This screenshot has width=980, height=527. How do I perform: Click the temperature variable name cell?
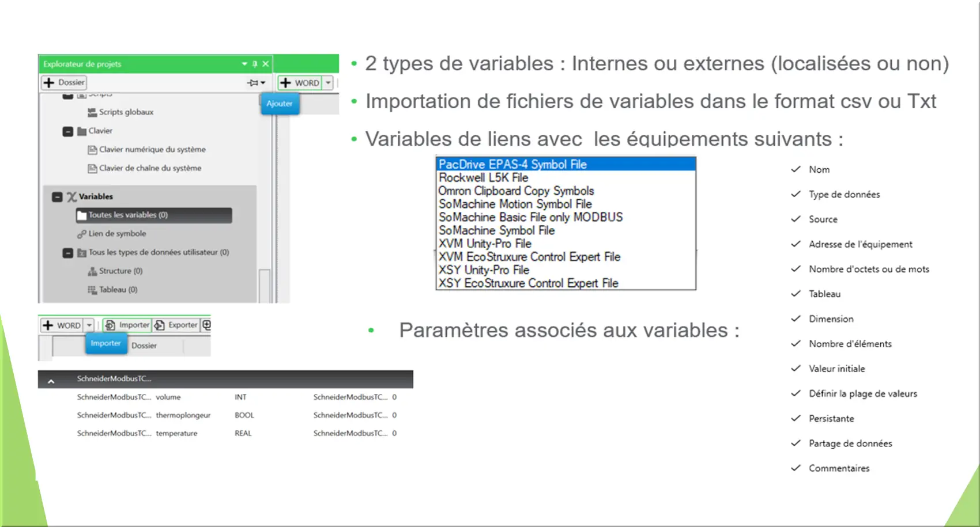pyautogui.click(x=176, y=434)
